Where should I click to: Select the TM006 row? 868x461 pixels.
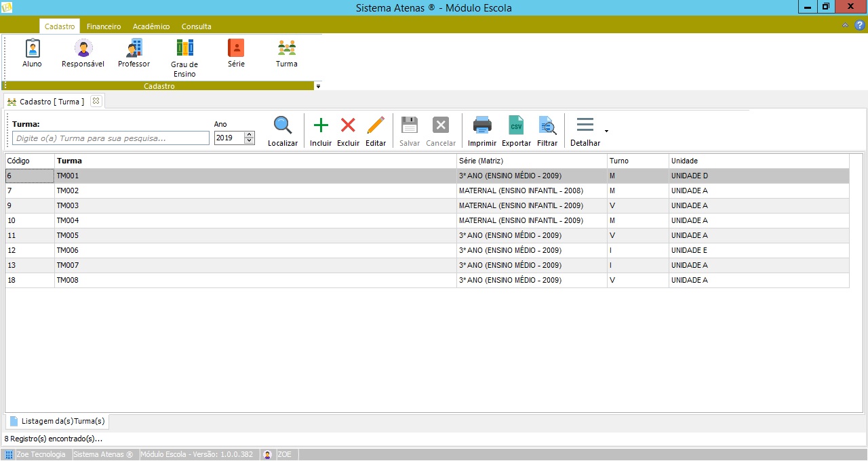pos(427,250)
